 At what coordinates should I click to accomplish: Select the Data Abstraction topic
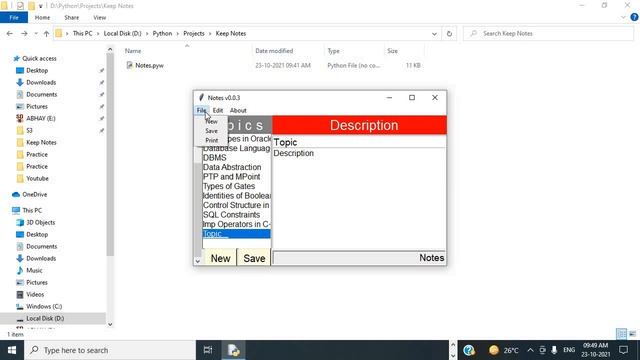pyautogui.click(x=236, y=167)
